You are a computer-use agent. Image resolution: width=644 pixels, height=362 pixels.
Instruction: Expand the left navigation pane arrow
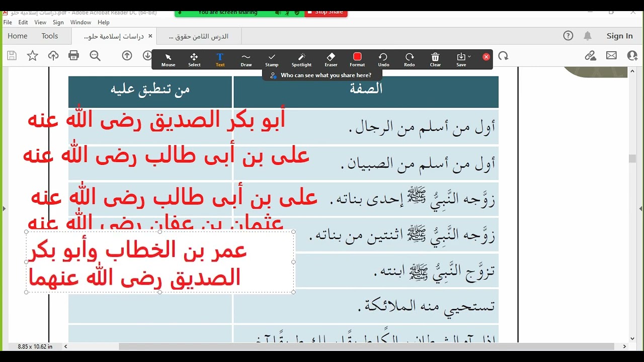(4, 208)
